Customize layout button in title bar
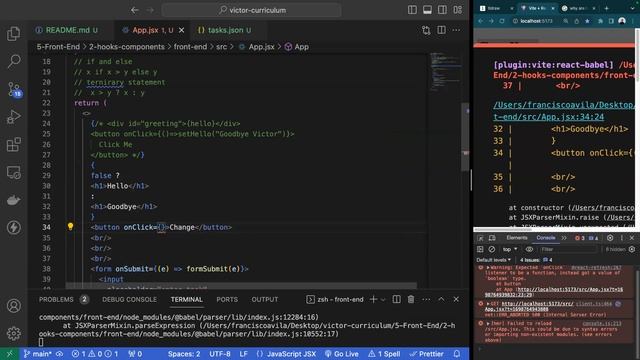Screen dimensions: 640x360 (458, 10)
